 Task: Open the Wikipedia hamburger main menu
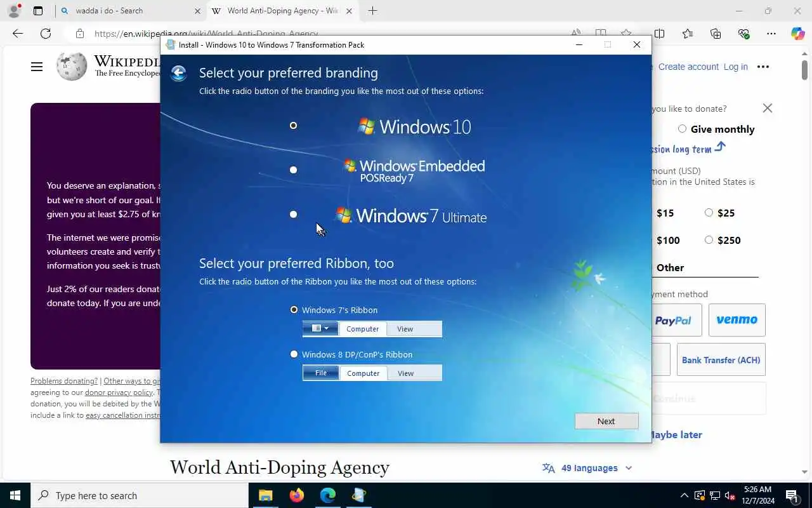pos(37,67)
